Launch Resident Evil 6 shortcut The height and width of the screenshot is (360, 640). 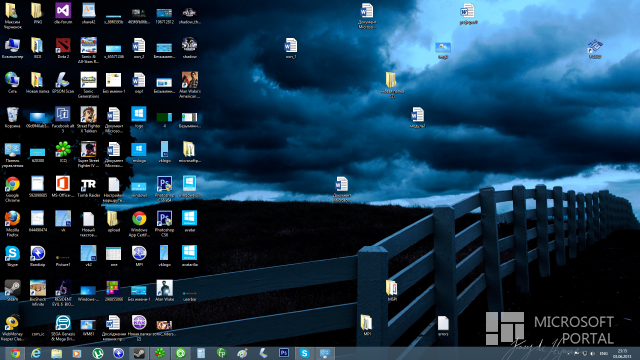click(63, 289)
